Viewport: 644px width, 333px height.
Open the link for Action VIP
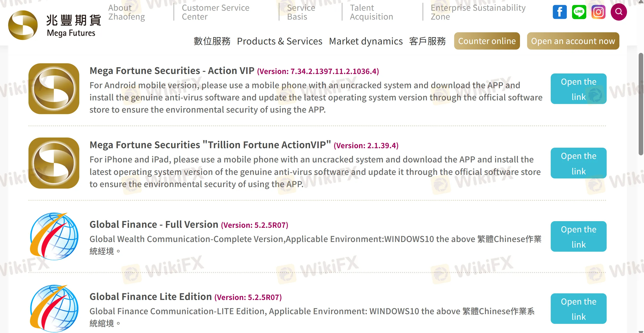pyautogui.click(x=578, y=89)
